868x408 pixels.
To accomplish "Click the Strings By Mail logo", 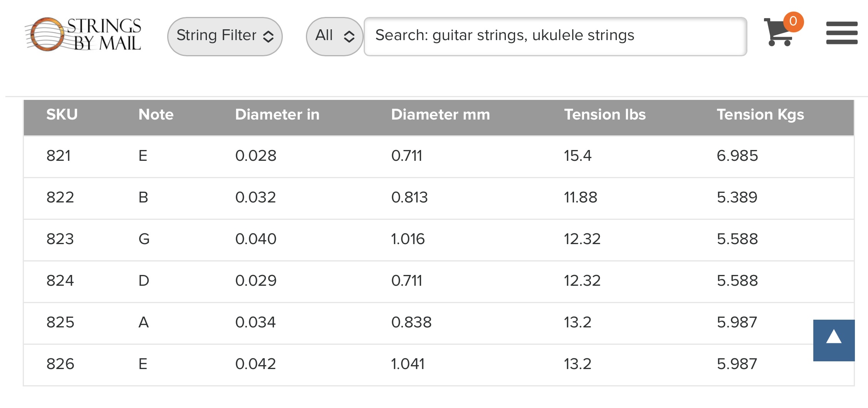I will (83, 34).
